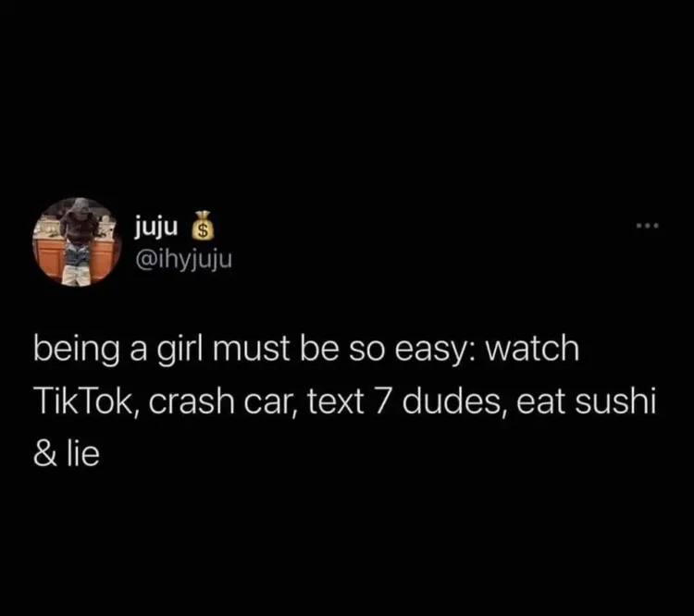Click the money bag emoji beside juju
This screenshot has width=694, height=616.
point(202,227)
